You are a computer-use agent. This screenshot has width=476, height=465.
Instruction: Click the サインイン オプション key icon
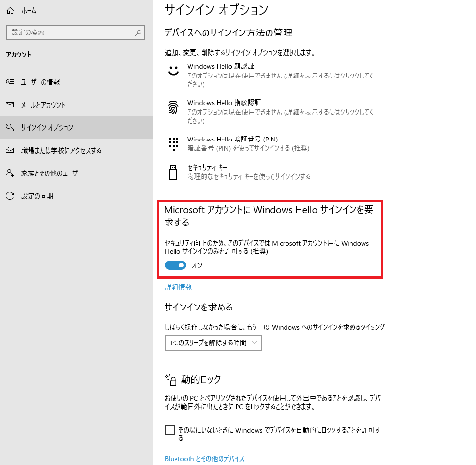tap(10, 127)
